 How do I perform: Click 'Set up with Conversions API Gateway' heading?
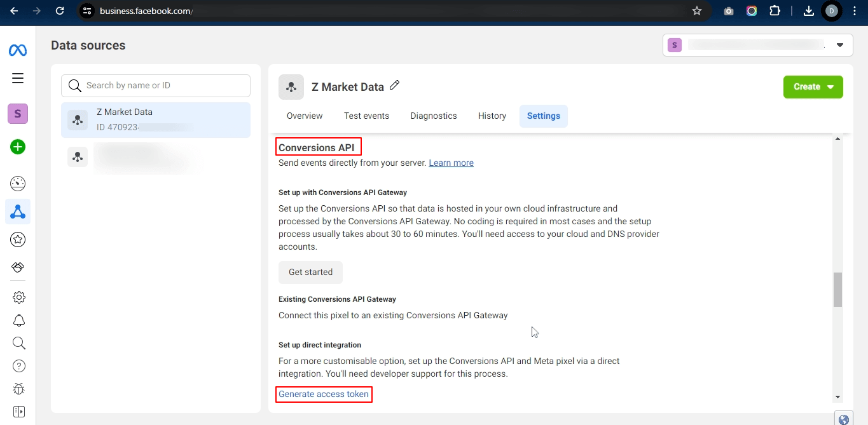343,192
